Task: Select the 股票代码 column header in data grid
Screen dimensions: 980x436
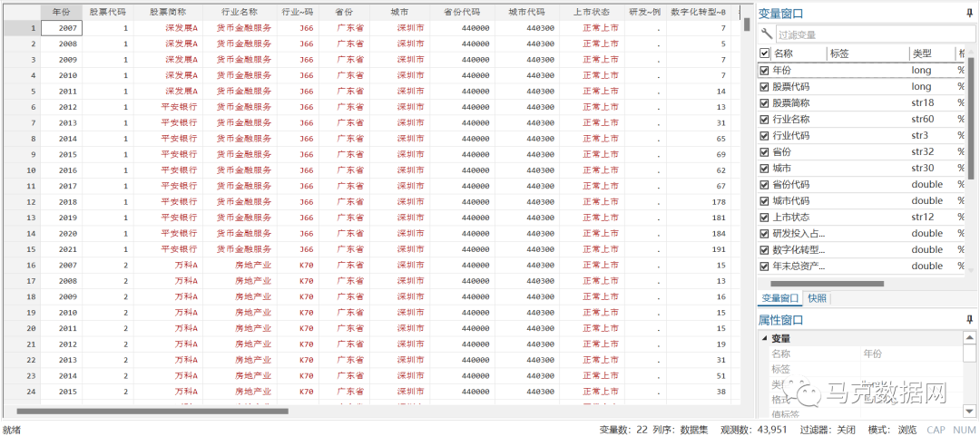Action: pos(107,12)
